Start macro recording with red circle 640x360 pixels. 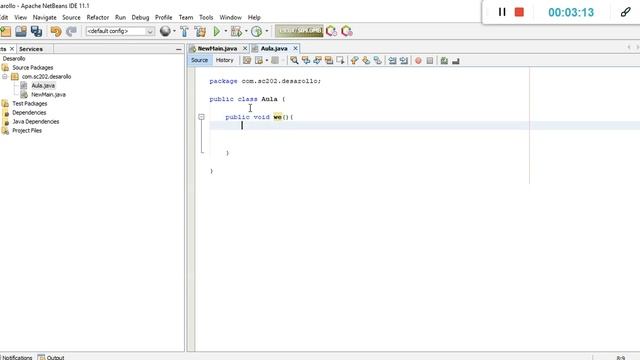pyautogui.click(x=418, y=61)
